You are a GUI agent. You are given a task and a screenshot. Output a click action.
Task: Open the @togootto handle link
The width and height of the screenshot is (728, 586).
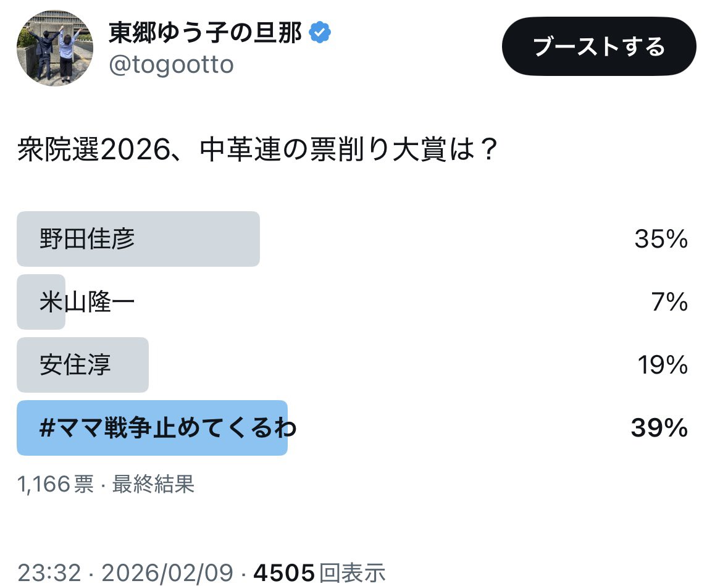(171, 64)
